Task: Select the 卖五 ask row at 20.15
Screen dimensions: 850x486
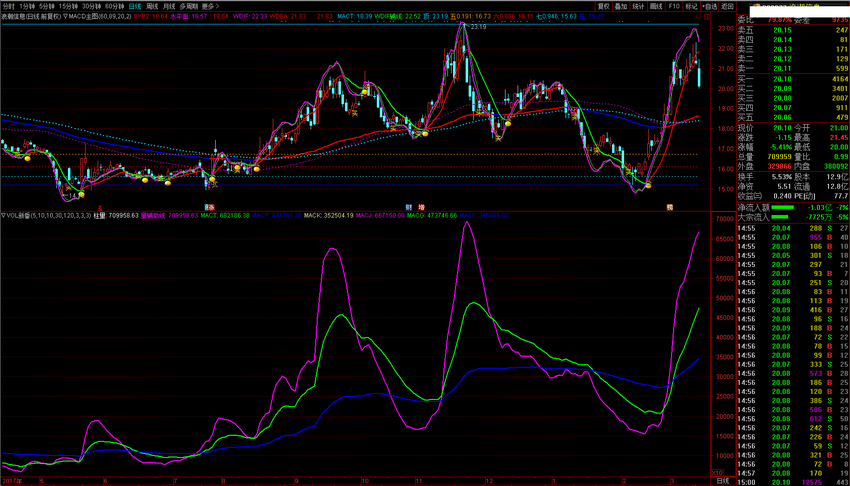Action: tap(793, 30)
